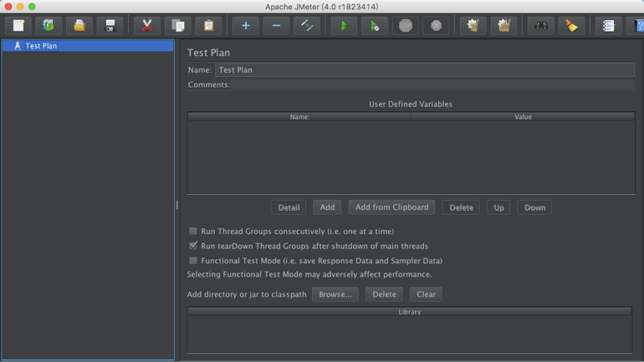Uncheck Run tearDown Thread Groups checkbox
644x362 pixels.
click(x=193, y=246)
